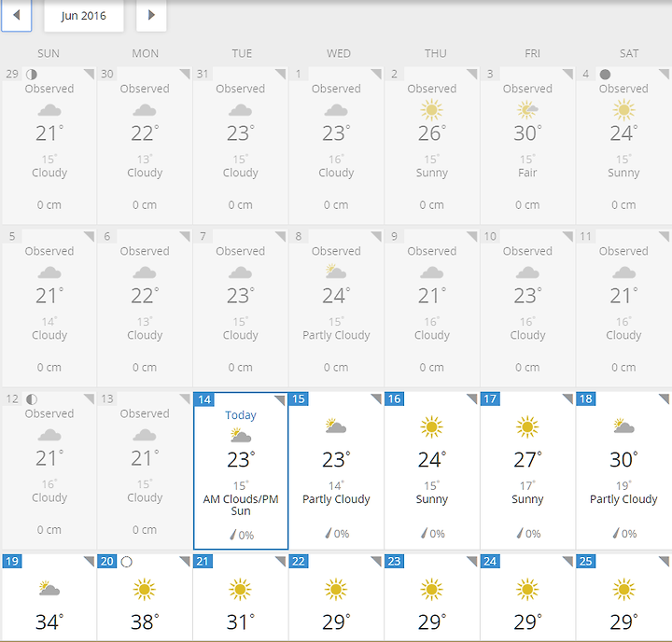This screenshot has height=642, width=672.
Task: Click the fair weather icon on June 3
Action: coord(527,110)
